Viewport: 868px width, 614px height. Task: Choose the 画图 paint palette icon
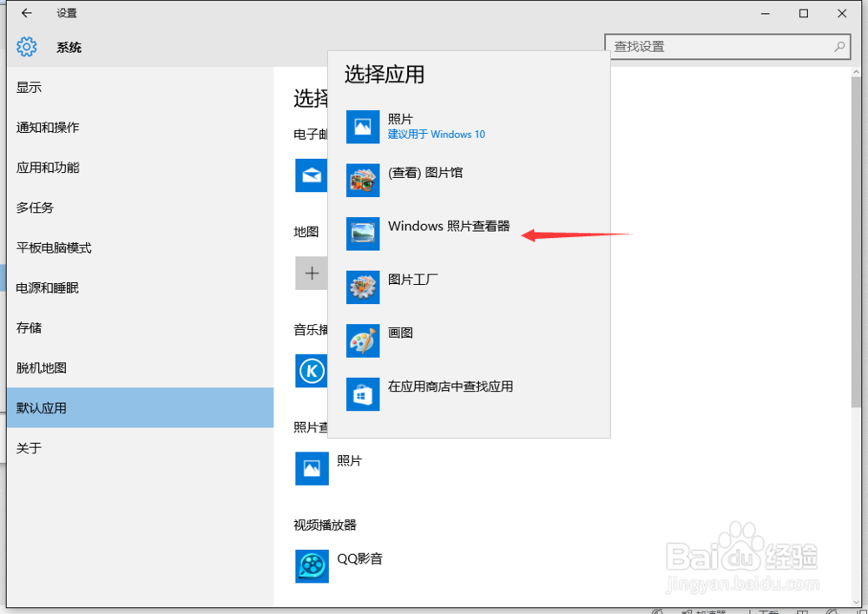pos(363,340)
